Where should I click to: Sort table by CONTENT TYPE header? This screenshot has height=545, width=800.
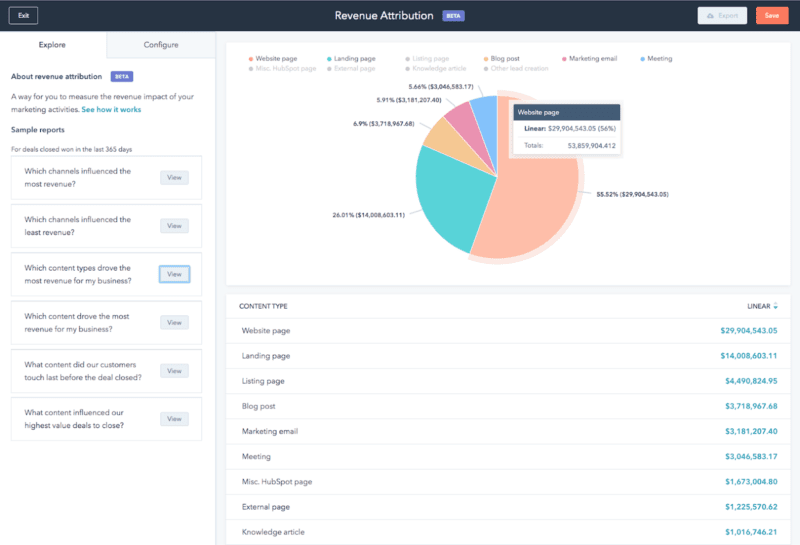(263, 305)
